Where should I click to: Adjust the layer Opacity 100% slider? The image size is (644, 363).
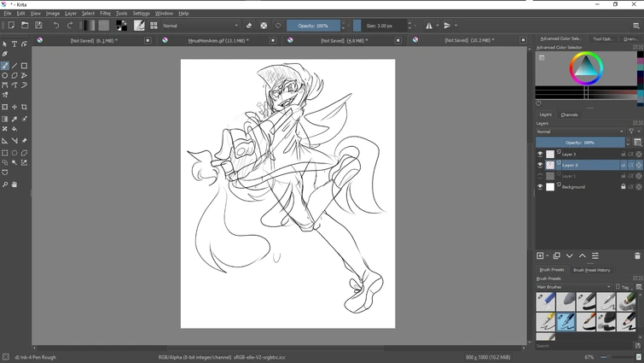pos(580,143)
